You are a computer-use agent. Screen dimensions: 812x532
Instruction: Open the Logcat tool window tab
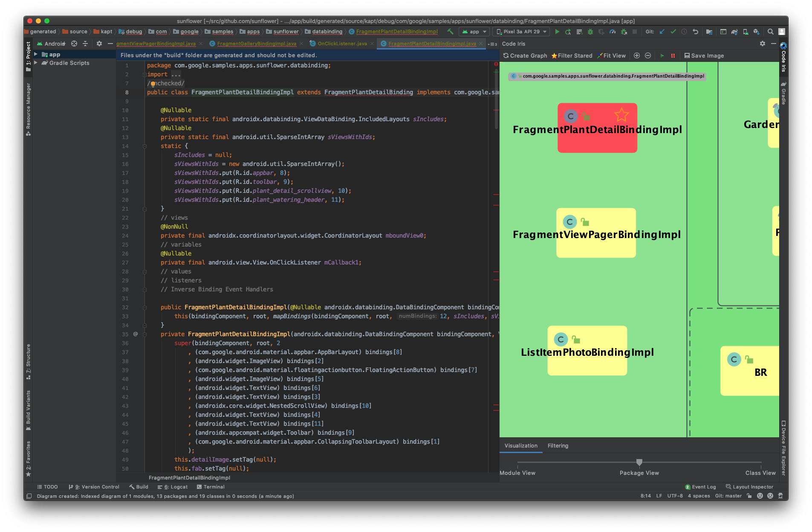pos(172,487)
